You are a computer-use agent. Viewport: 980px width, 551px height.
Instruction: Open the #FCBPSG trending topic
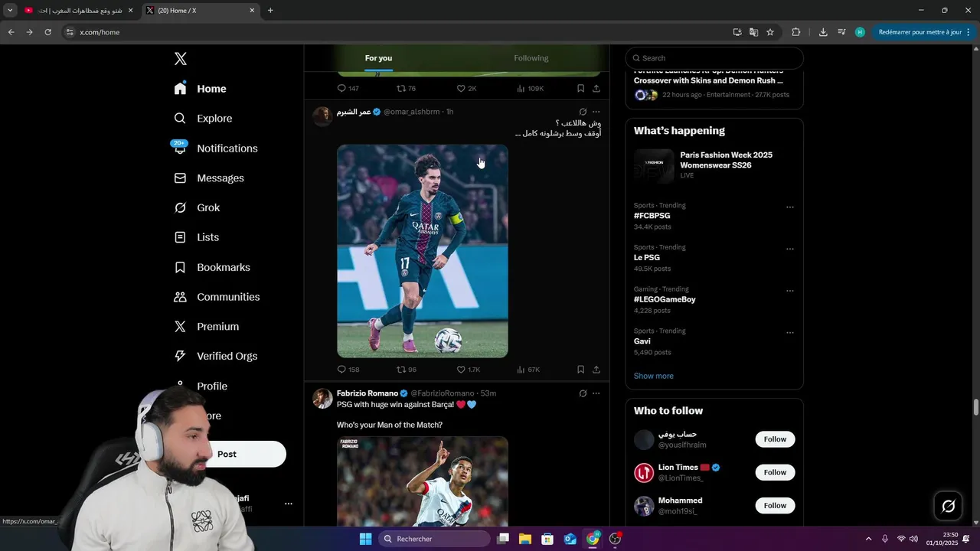click(652, 216)
